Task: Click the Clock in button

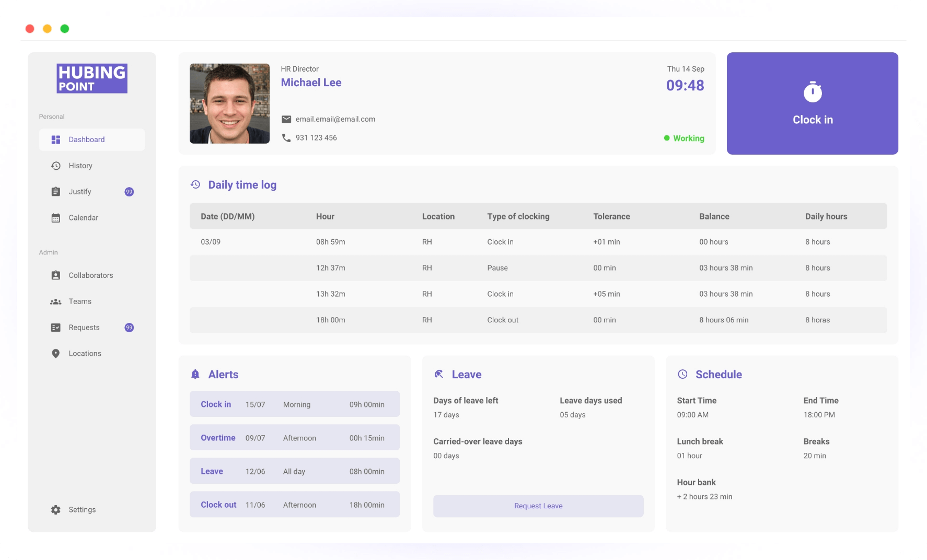Action: coord(813,103)
